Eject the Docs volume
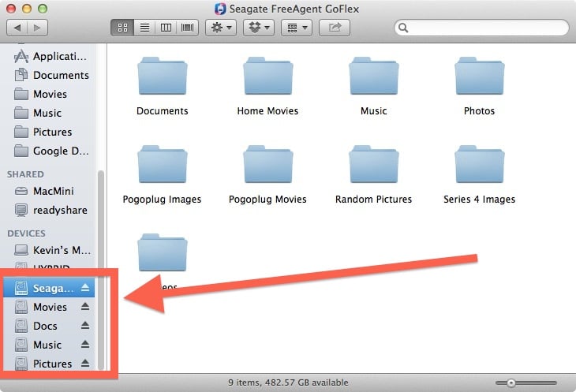Image resolution: width=576 pixels, height=392 pixels. [85, 325]
